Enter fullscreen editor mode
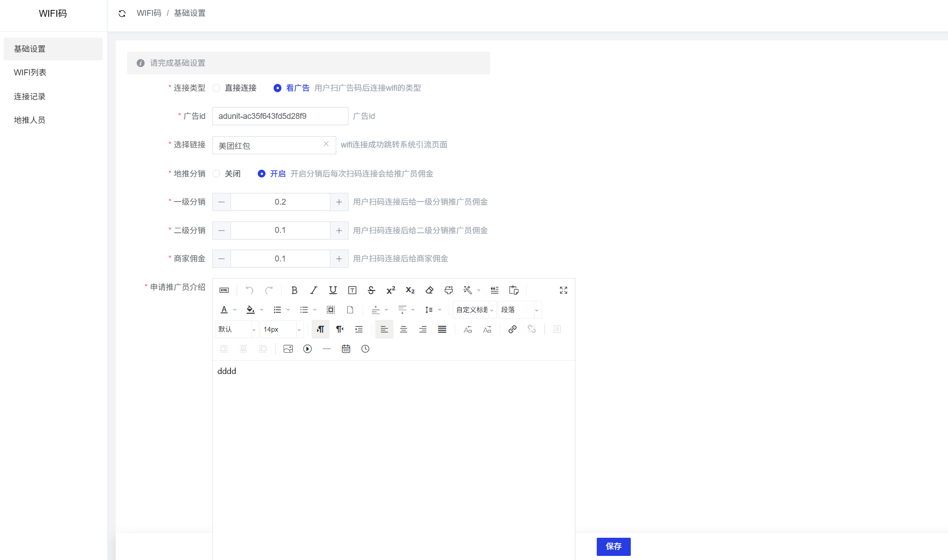 [x=564, y=290]
